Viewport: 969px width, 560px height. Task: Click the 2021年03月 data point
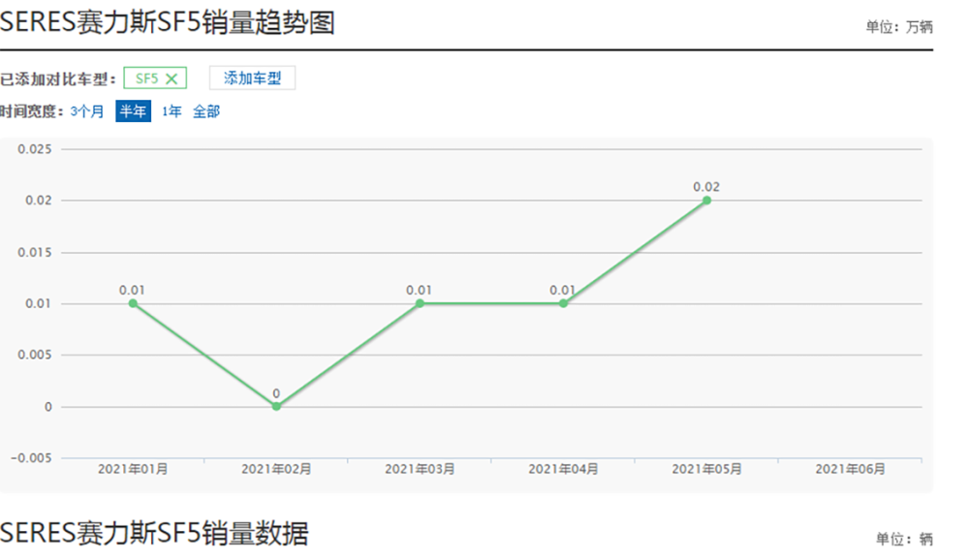(x=420, y=303)
